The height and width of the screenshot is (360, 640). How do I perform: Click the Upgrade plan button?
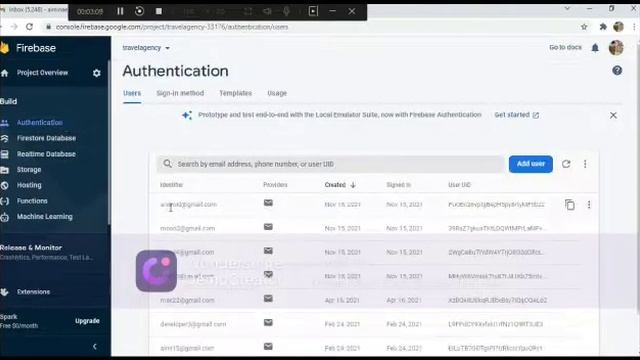(87, 321)
